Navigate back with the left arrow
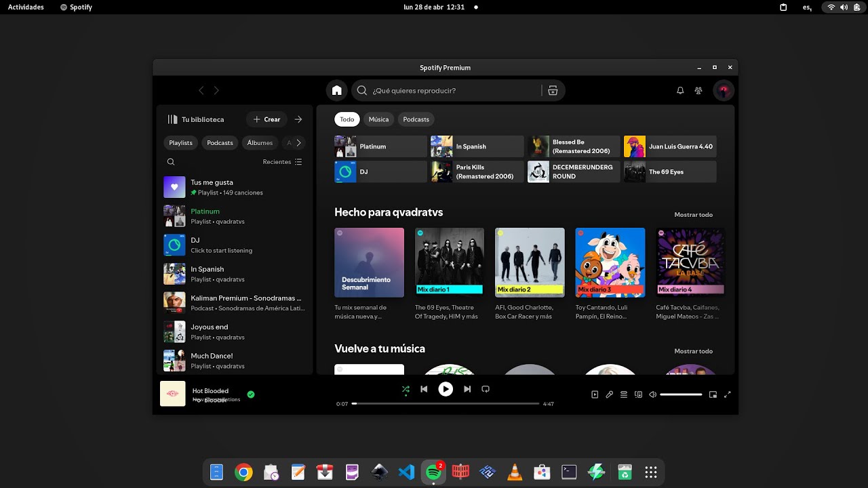868x488 pixels. tap(201, 90)
